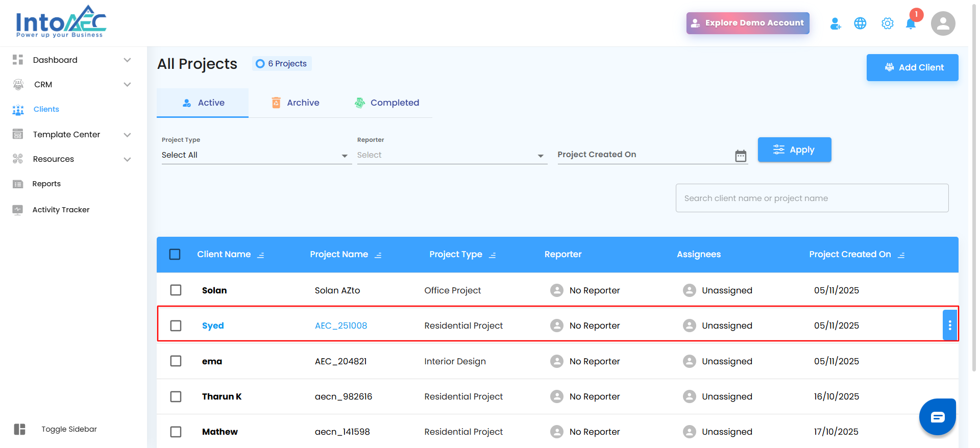Open the settings gear icon
980x448 pixels.
[x=887, y=23]
